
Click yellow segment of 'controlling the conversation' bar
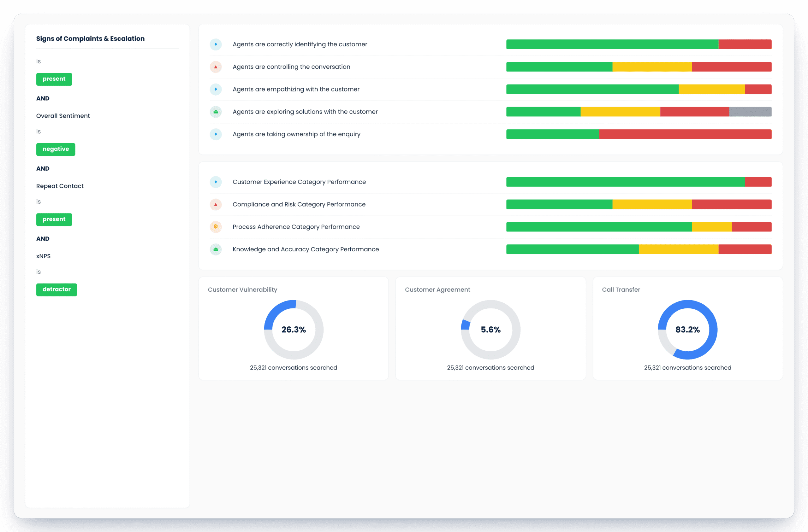click(652, 67)
